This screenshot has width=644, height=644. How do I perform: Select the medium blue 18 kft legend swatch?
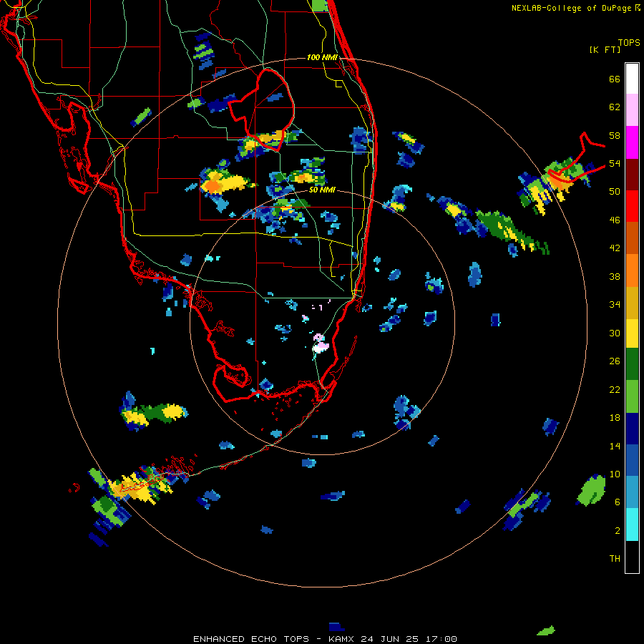tap(632, 460)
